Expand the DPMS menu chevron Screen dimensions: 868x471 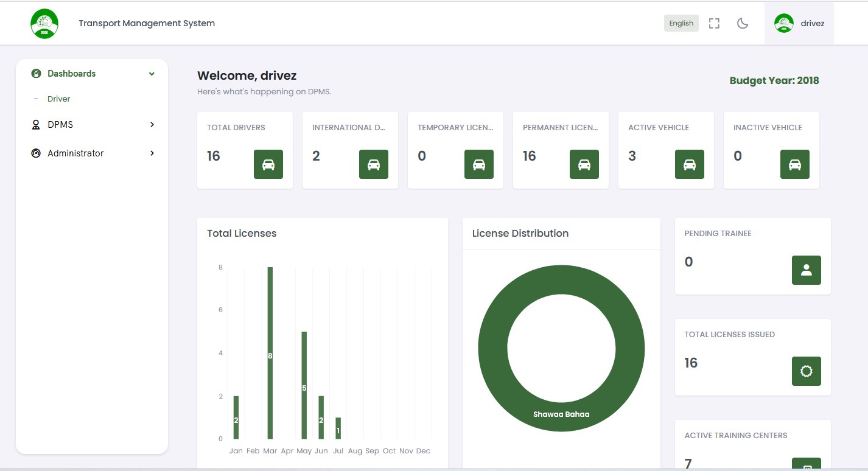[152, 125]
